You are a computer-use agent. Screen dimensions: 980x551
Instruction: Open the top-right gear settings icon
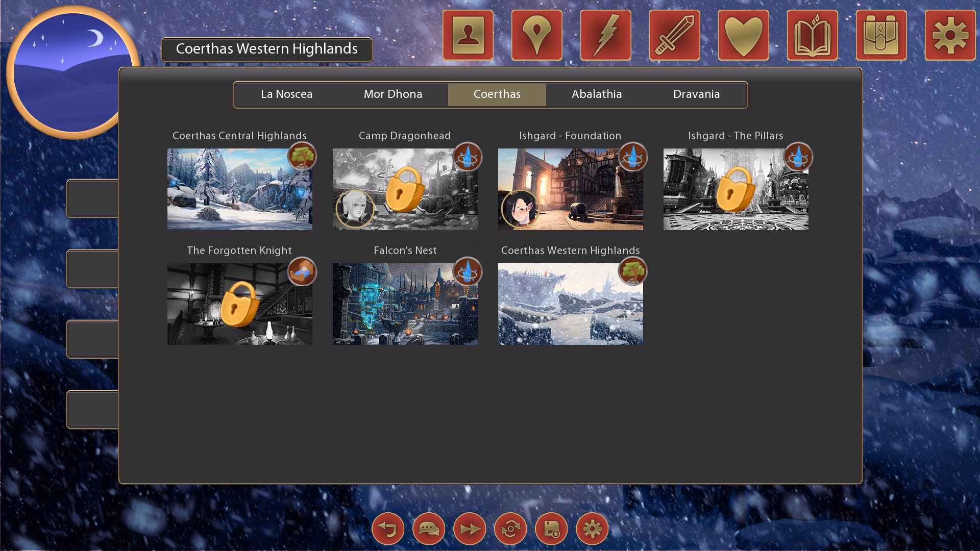(950, 35)
